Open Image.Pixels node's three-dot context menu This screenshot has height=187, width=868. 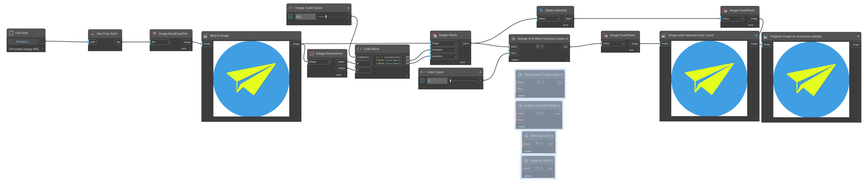(x=469, y=62)
